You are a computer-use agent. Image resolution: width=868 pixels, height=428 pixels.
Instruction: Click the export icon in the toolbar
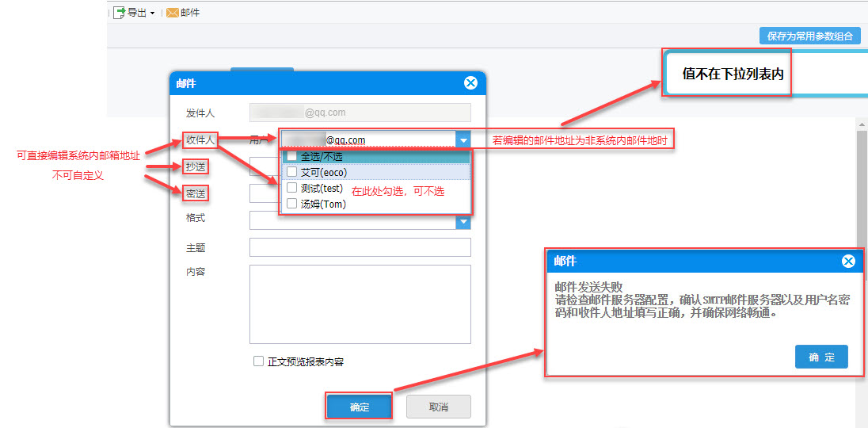(120, 12)
